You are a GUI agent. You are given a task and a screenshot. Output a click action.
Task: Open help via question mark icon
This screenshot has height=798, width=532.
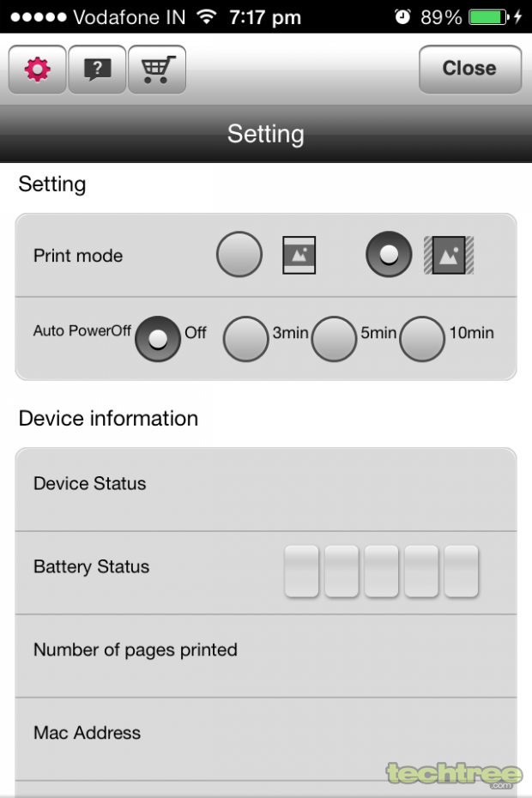97,70
